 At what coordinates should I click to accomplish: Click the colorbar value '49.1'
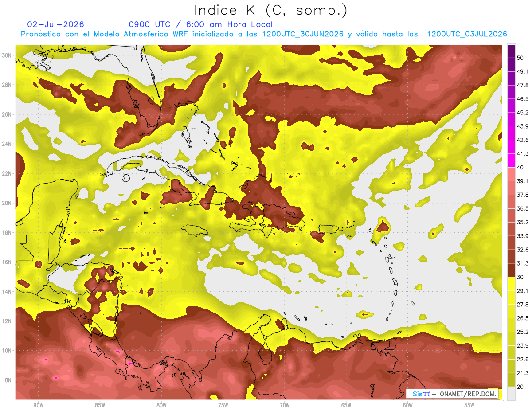(522, 71)
